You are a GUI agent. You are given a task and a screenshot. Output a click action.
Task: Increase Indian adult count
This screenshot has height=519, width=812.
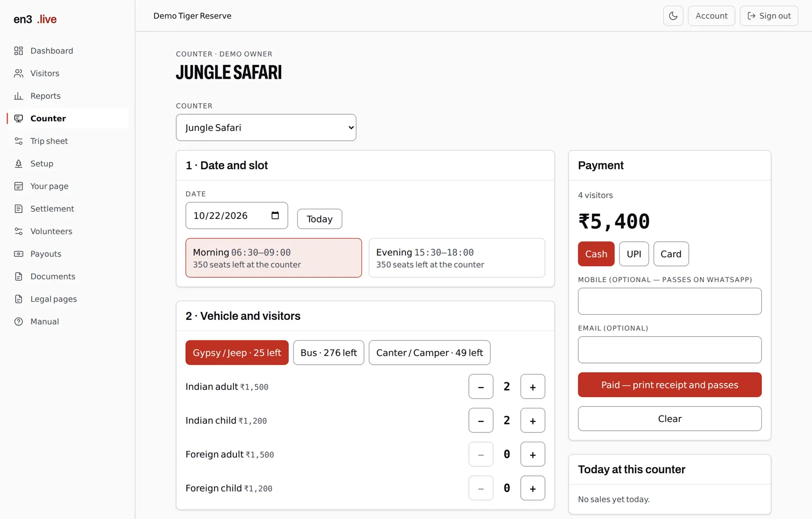pos(533,386)
